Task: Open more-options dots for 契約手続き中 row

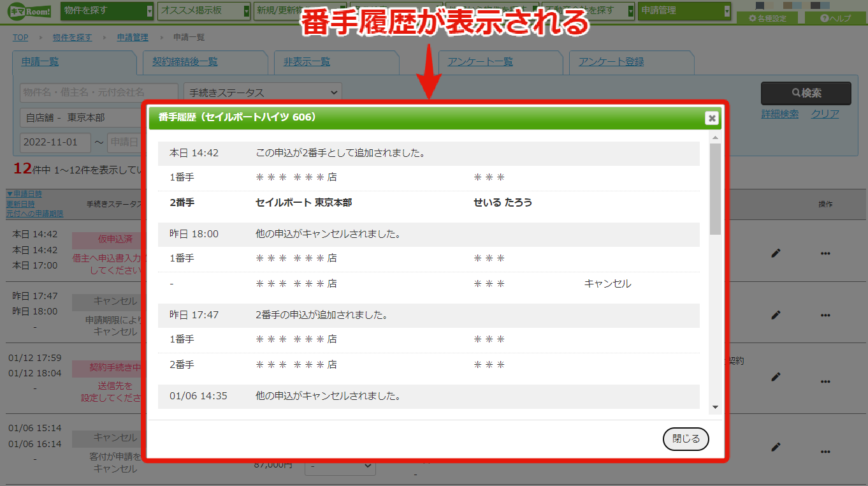Action: click(x=825, y=381)
